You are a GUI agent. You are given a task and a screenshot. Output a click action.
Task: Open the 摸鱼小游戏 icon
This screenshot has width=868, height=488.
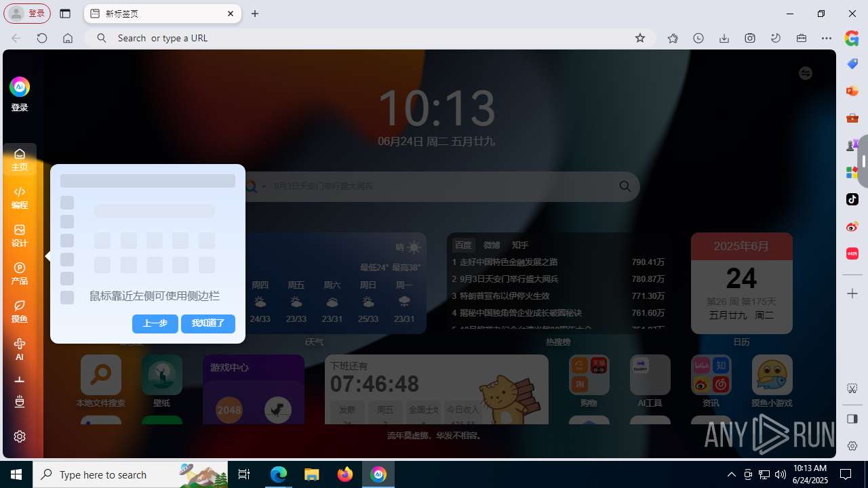click(772, 375)
